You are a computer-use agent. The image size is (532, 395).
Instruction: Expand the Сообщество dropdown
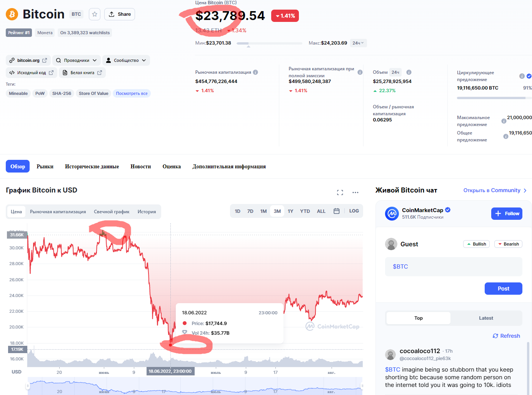(x=126, y=60)
